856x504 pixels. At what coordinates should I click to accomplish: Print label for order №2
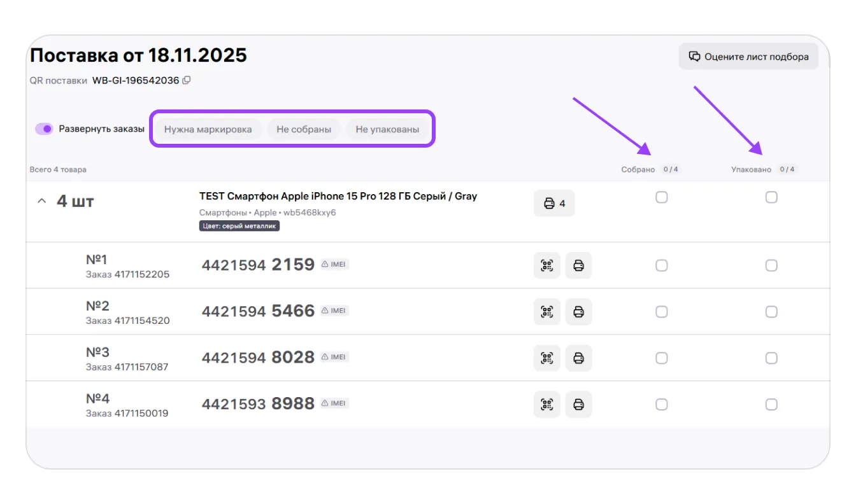click(578, 312)
